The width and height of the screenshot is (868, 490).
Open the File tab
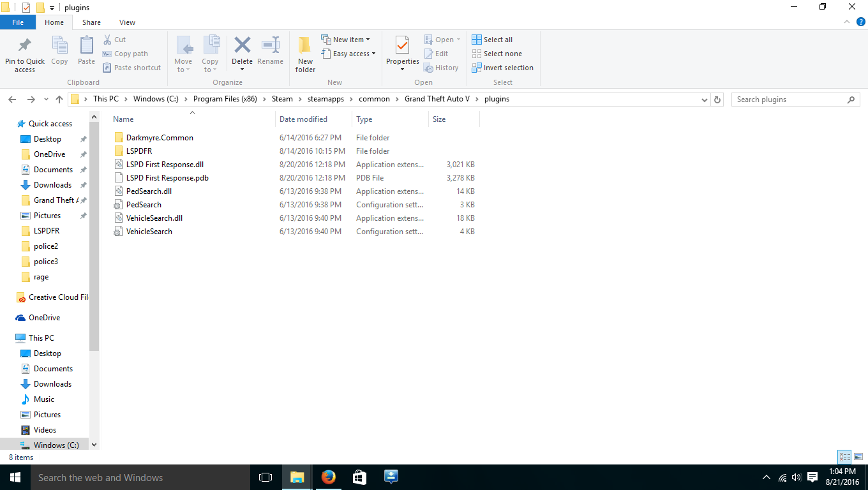pyautogui.click(x=18, y=22)
